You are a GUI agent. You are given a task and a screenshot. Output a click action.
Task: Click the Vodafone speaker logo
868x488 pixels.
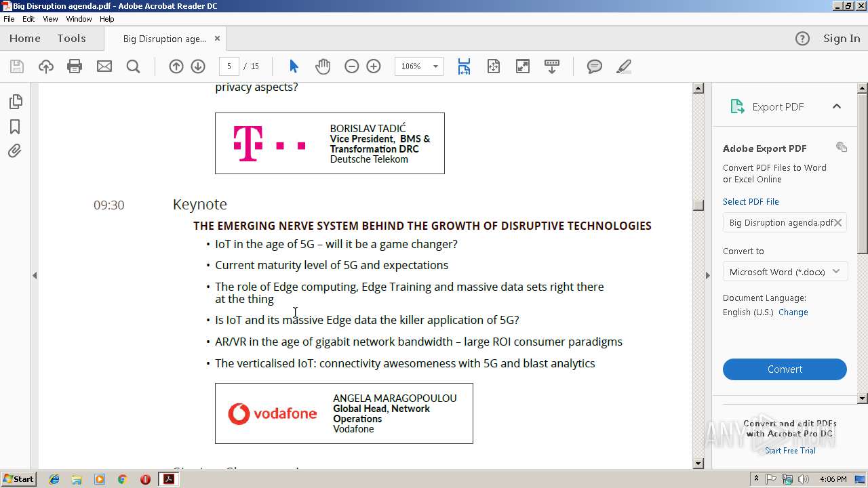click(x=272, y=413)
